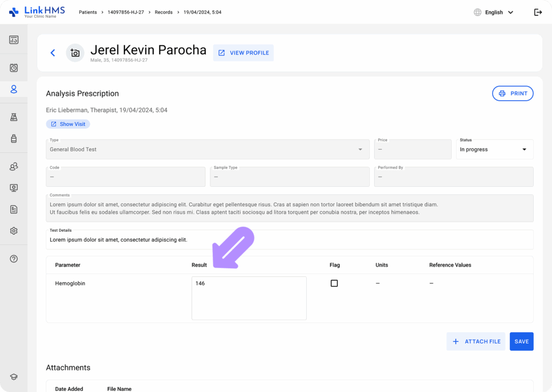552x392 pixels.
Task: Open the Records breadcrumb
Action: tap(164, 12)
